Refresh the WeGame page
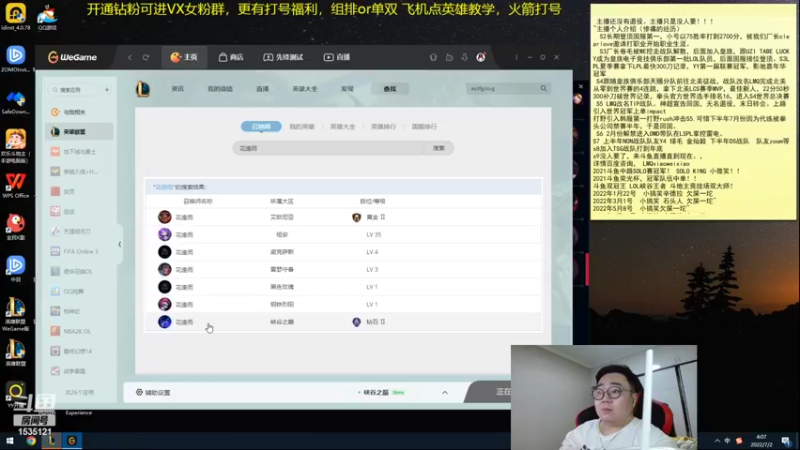The image size is (800, 450). (x=146, y=57)
